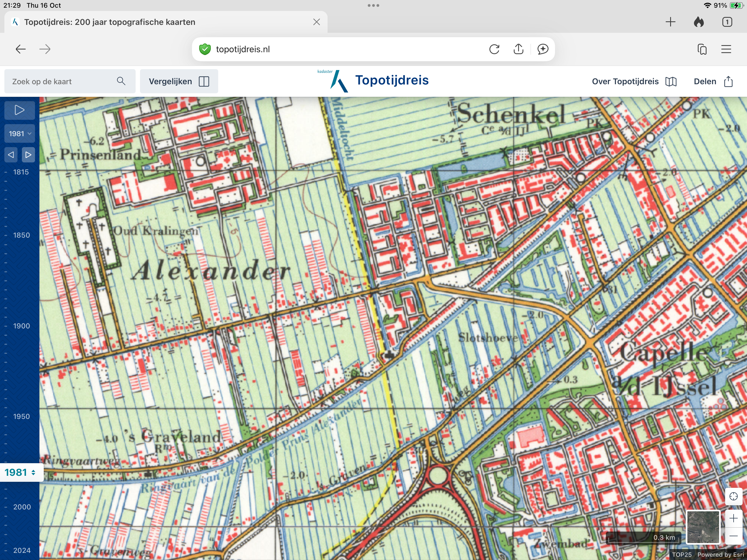Click the 1981 timeline slider handle
Screen dimensions: 747x560
point(20,472)
